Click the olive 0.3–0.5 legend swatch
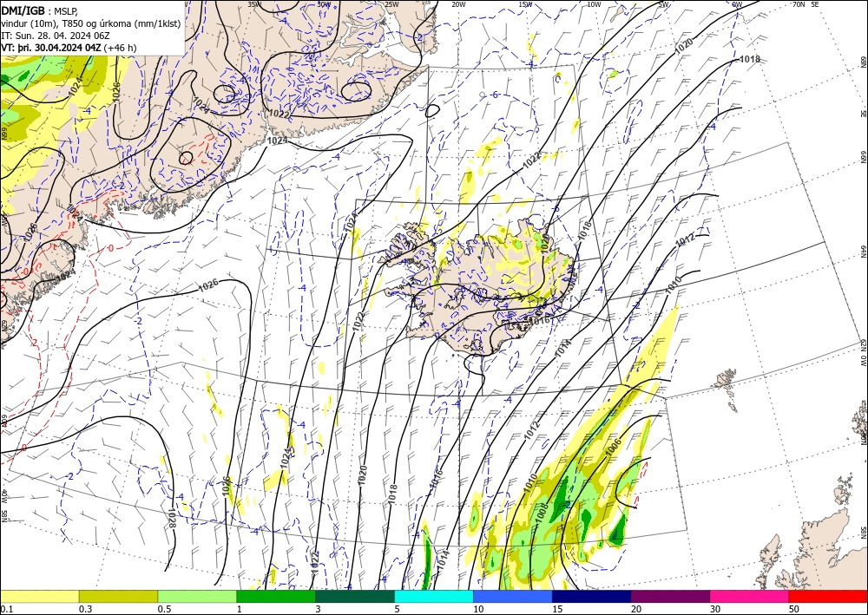The width and height of the screenshot is (868, 615). click(118, 597)
